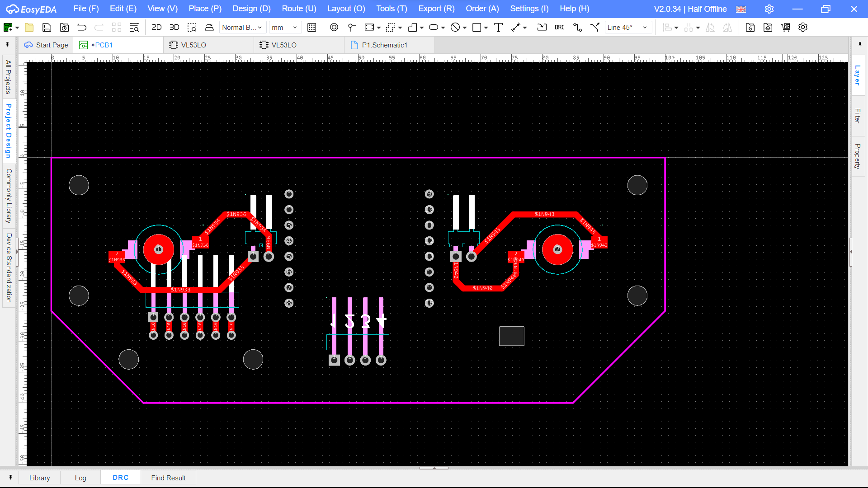This screenshot has width=868, height=488.
Task: Open the mm units dropdown
Action: click(284, 28)
